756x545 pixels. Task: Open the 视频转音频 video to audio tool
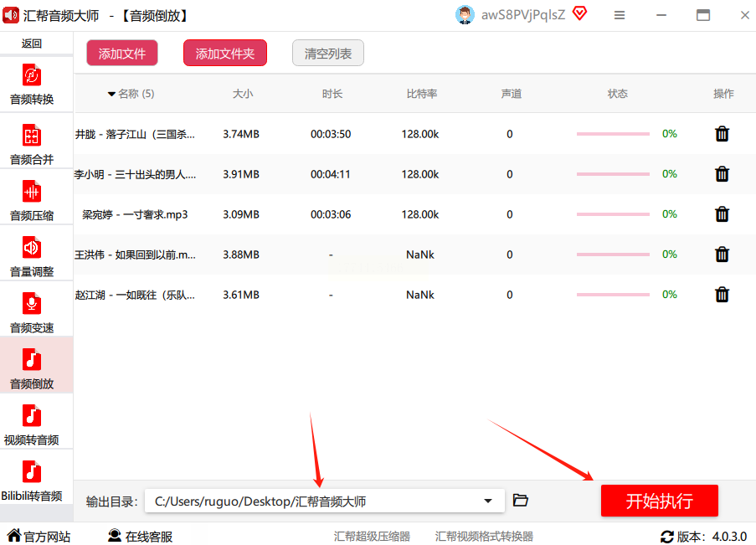tap(32, 424)
